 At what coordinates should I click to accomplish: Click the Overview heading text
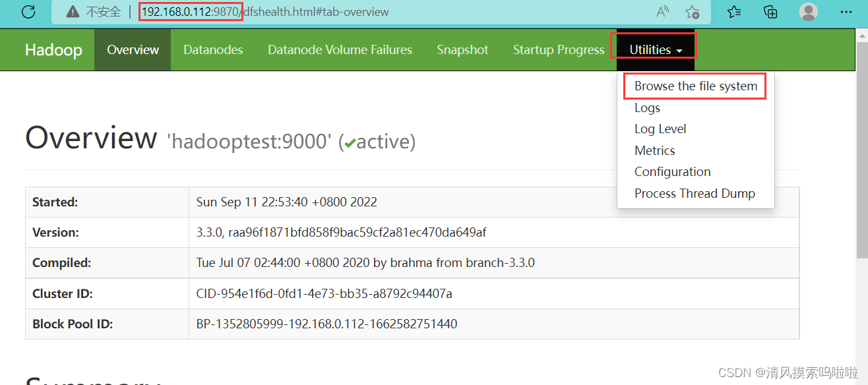tap(91, 138)
